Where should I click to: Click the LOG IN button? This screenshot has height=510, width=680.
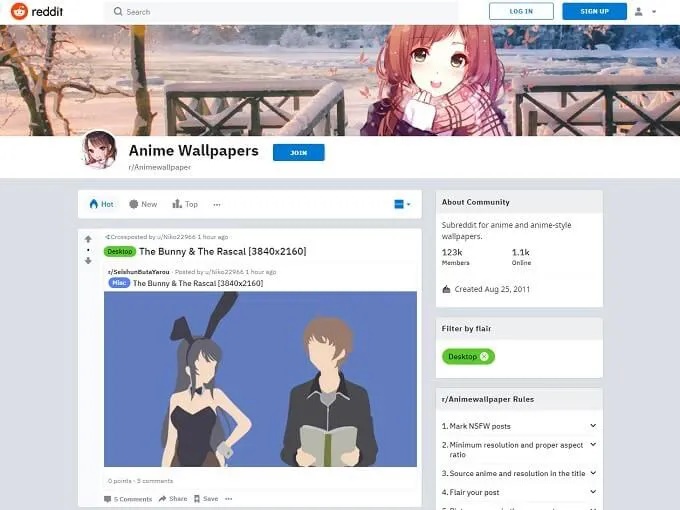click(x=521, y=11)
